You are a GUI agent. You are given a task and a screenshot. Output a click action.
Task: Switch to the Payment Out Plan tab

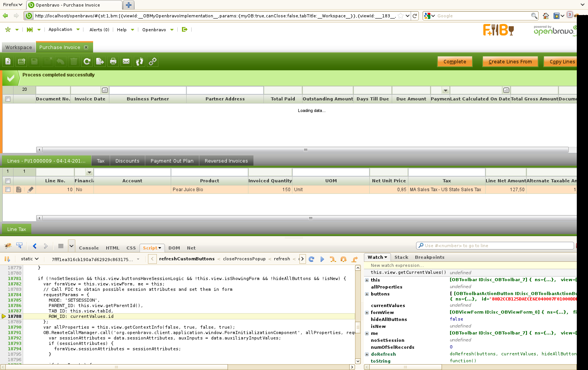click(x=172, y=161)
